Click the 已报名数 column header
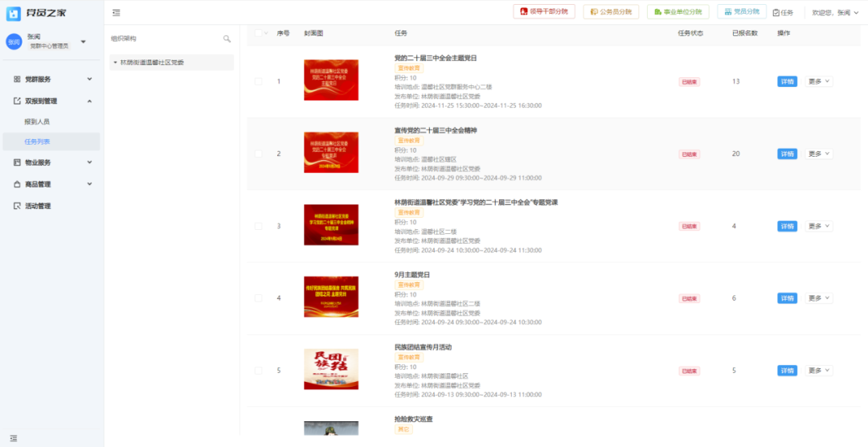This screenshot has height=447, width=868. click(744, 33)
